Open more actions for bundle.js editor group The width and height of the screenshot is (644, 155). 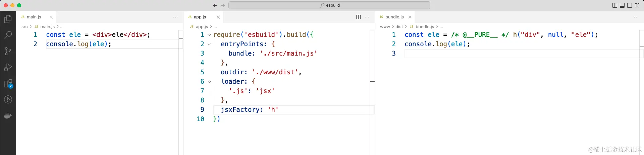(x=636, y=17)
